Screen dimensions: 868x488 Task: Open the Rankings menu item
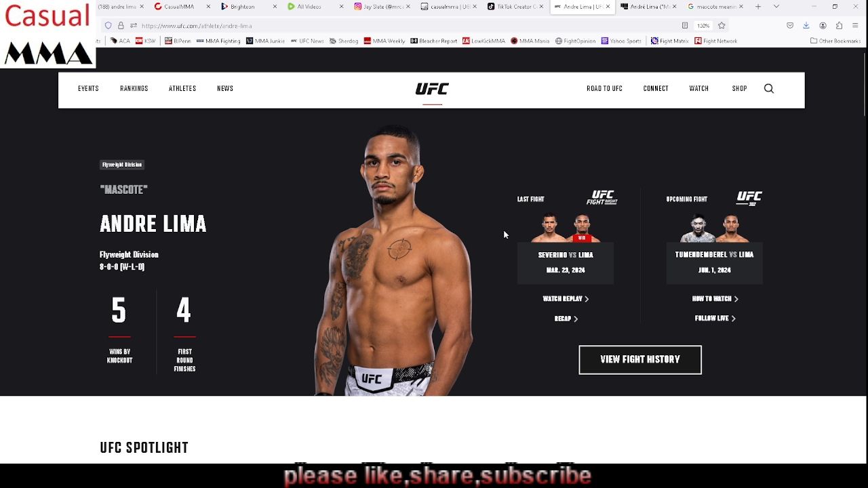pyautogui.click(x=134, y=89)
